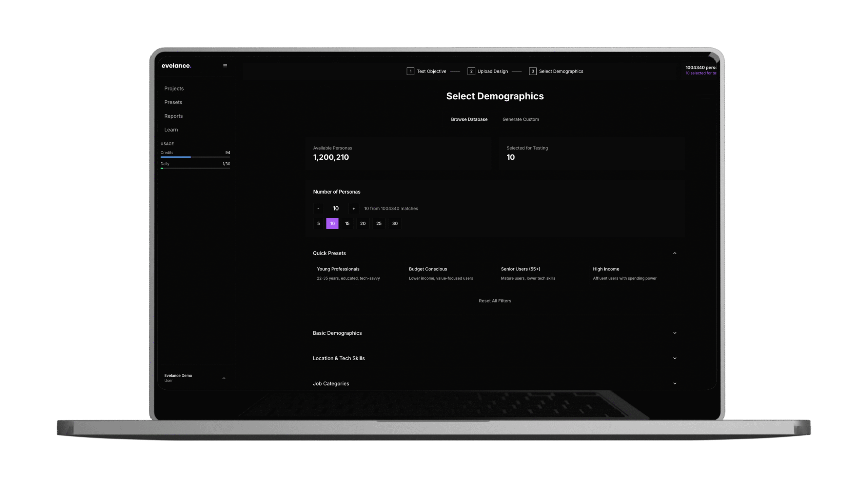Click the evelance logo
The height and width of the screenshot is (488, 868).
click(176, 66)
